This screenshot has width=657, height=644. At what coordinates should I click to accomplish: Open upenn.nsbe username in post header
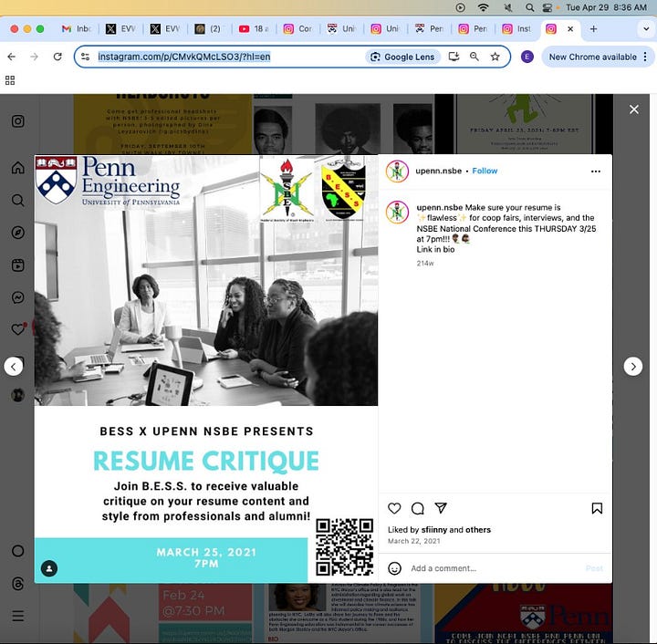[438, 171]
